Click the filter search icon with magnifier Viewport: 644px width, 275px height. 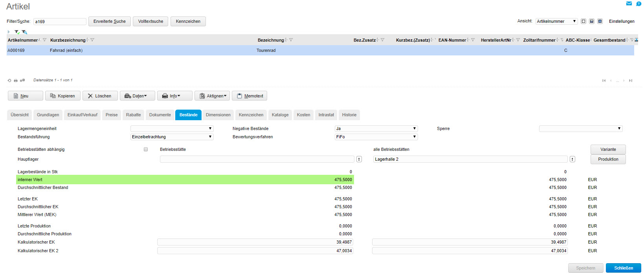pos(24,32)
